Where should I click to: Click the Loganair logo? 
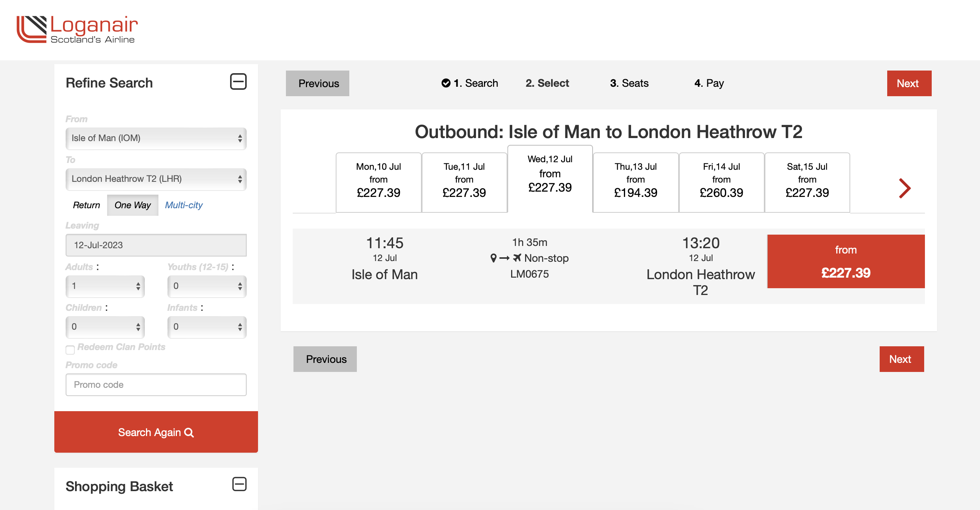pyautogui.click(x=77, y=29)
